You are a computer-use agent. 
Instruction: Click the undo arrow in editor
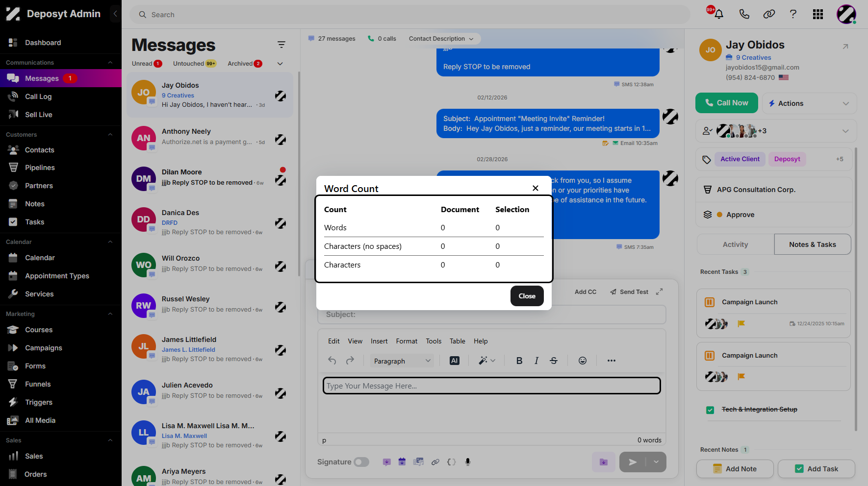tap(332, 361)
